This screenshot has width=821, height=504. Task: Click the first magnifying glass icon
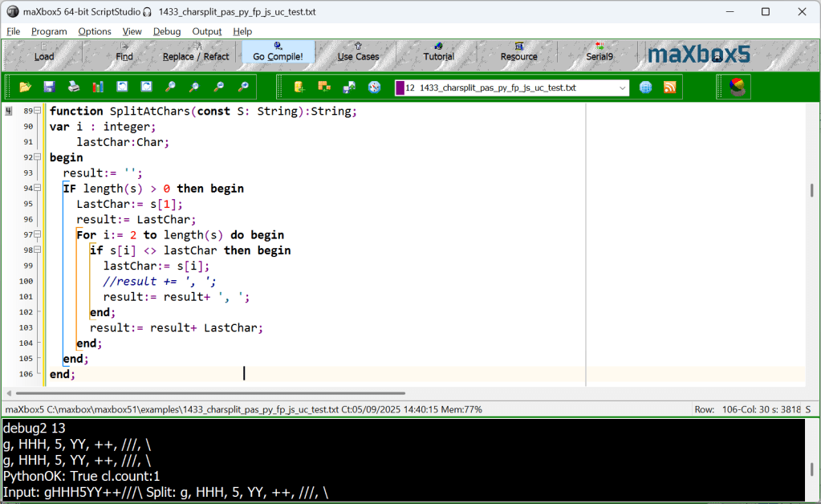pos(170,87)
